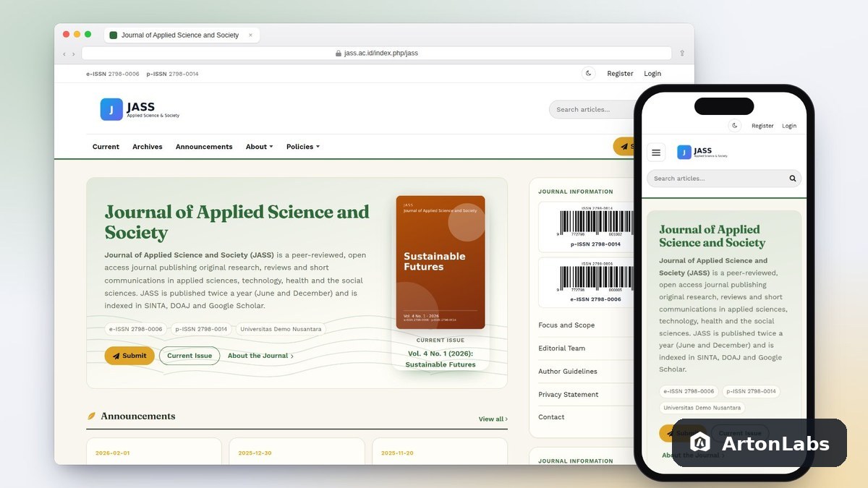Close the Journal of Applied Science browser tab
Image resolution: width=868 pixels, height=488 pixels.
coord(250,35)
